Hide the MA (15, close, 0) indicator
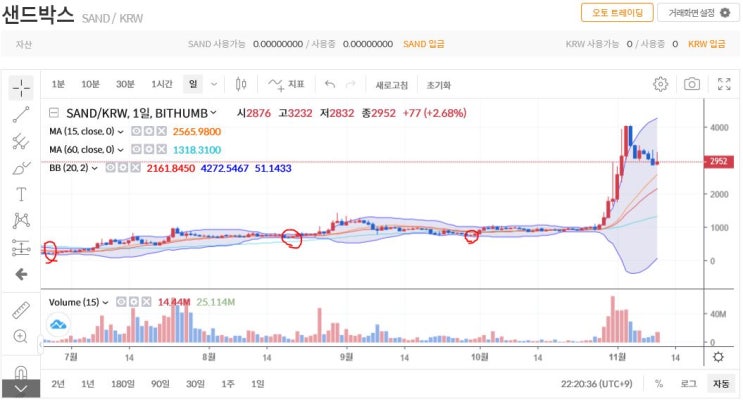The width and height of the screenshot is (743, 409). click(x=136, y=131)
